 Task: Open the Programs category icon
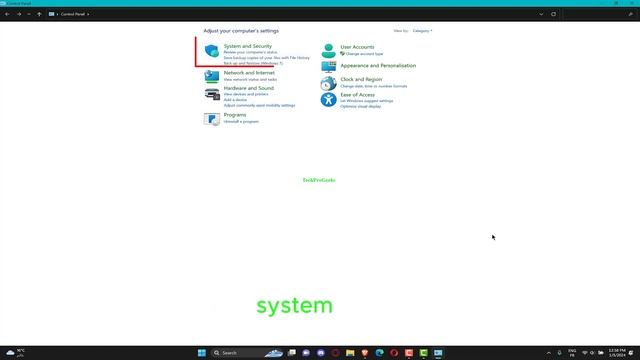click(212, 119)
